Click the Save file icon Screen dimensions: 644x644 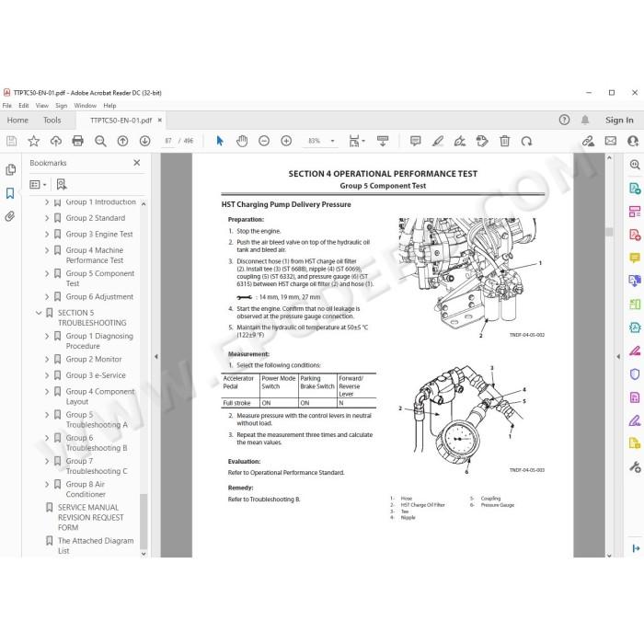pyautogui.click(x=11, y=142)
